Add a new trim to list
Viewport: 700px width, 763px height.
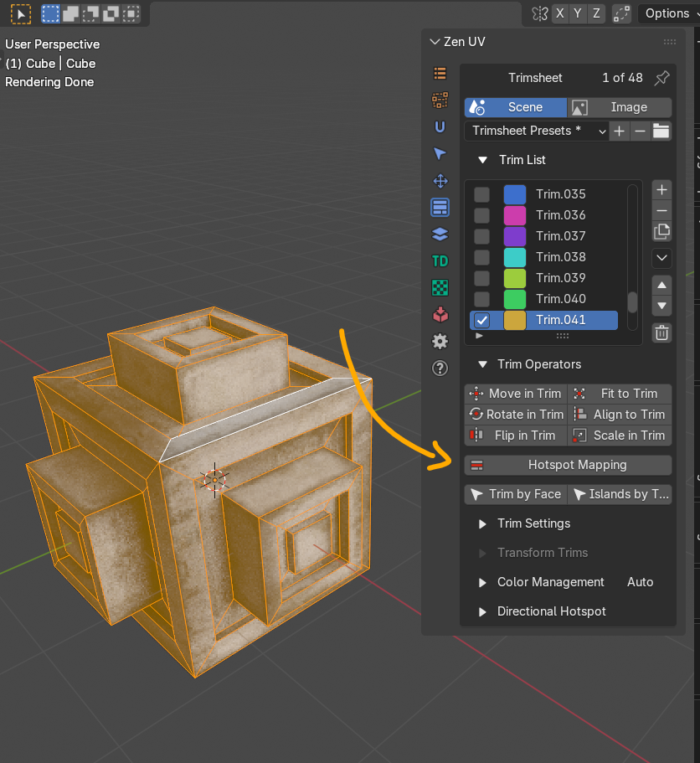point(661,190)
